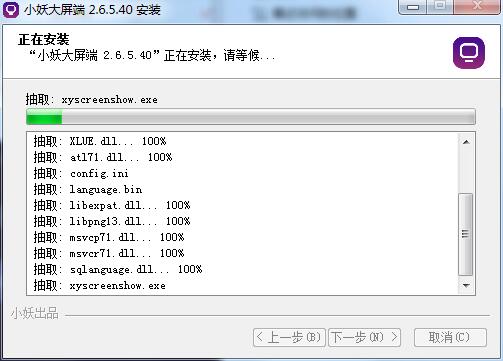503x361 pixels.
Task: Select last log row xyscreenshow.exe
Action: point(100,285)
